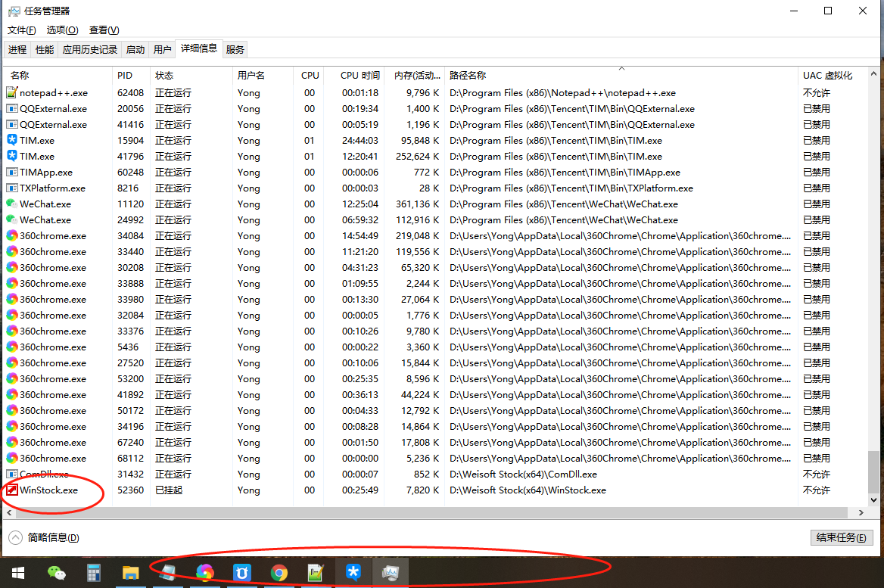This screenshot has height=588, width=884.
Task: Click horizontal scrollbar left arrow
Action: (x=8, y=512)
